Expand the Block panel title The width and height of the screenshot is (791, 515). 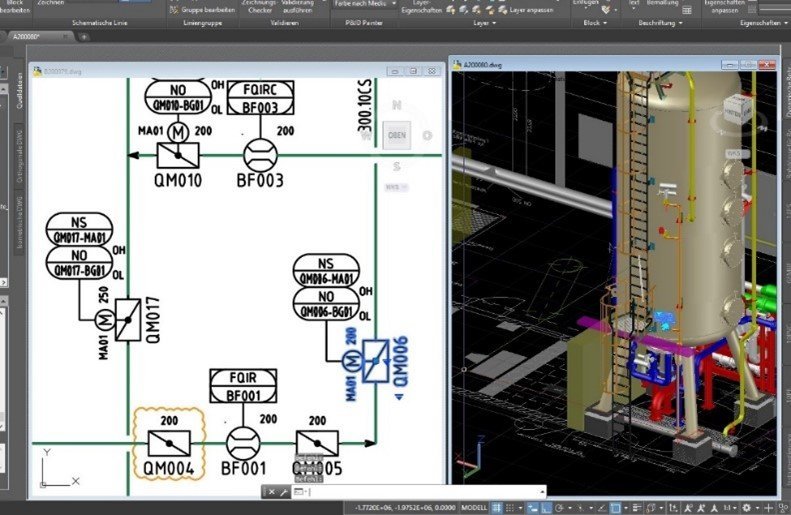[x=595, y=23]
